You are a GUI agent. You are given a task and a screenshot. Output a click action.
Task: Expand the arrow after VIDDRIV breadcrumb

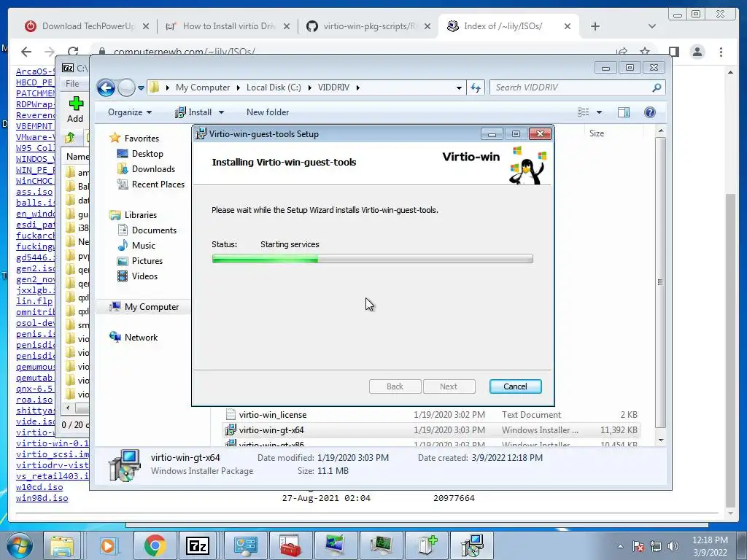pyautogui.click(x=357, y=87)
